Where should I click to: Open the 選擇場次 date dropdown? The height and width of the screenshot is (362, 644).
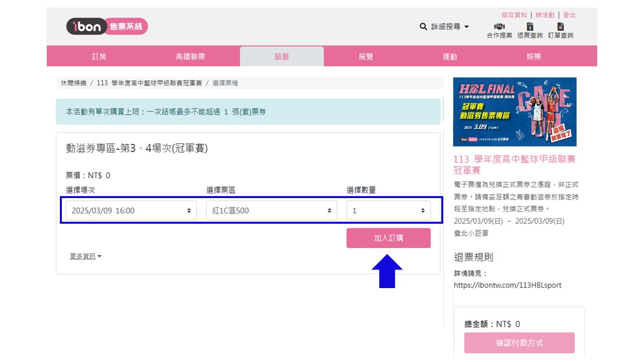131,211
